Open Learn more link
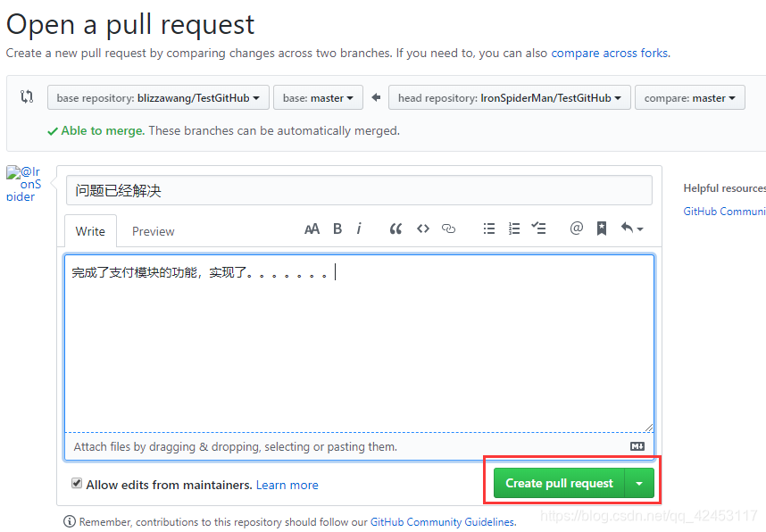Screen dimensions: 766x532 [287, 485]
